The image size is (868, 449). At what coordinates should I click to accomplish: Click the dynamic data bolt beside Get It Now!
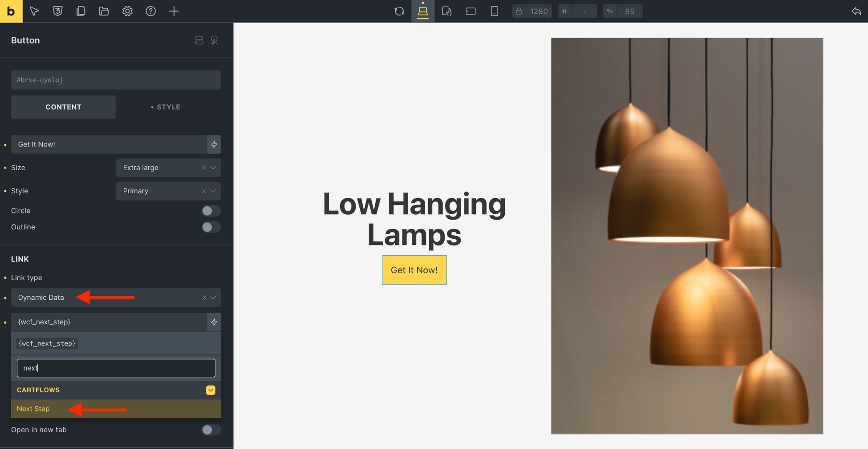tap(214, 144)
